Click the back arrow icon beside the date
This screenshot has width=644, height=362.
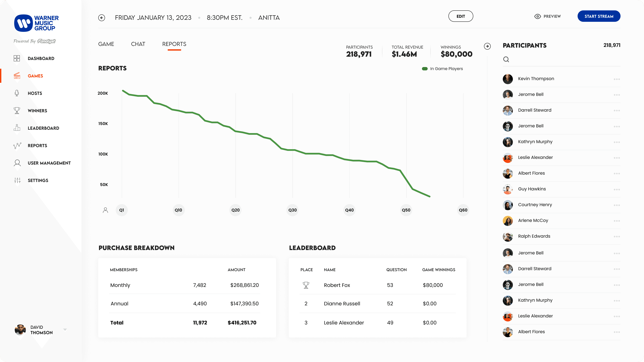tap(101, 18)
